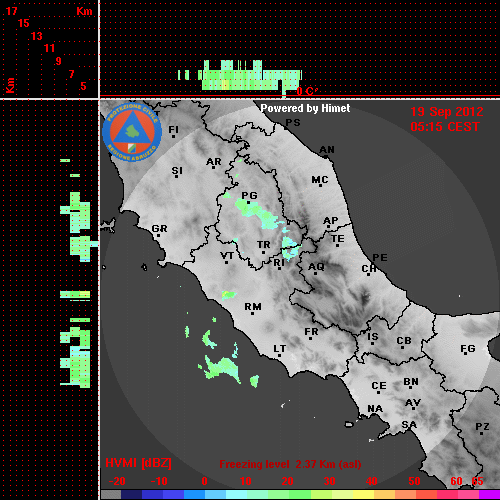Click the HVMI [dBZ] legend title
500x500 pixels.
click(138, 463)
